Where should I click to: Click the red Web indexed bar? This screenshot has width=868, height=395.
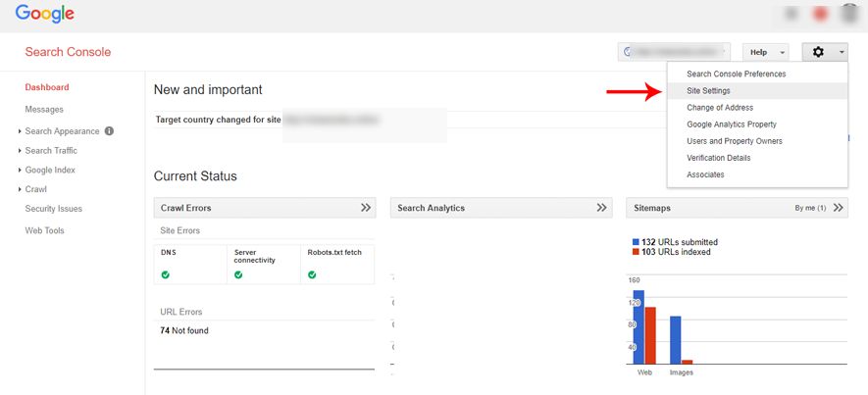(x=650, y=335)
